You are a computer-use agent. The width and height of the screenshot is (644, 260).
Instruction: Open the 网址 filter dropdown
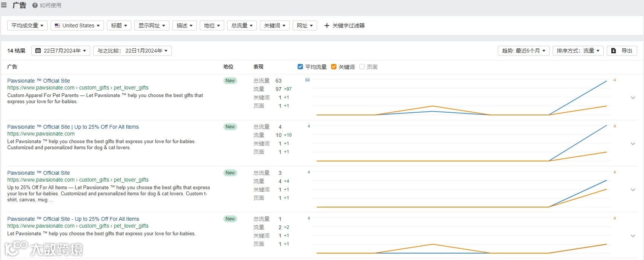coord(305,26)
